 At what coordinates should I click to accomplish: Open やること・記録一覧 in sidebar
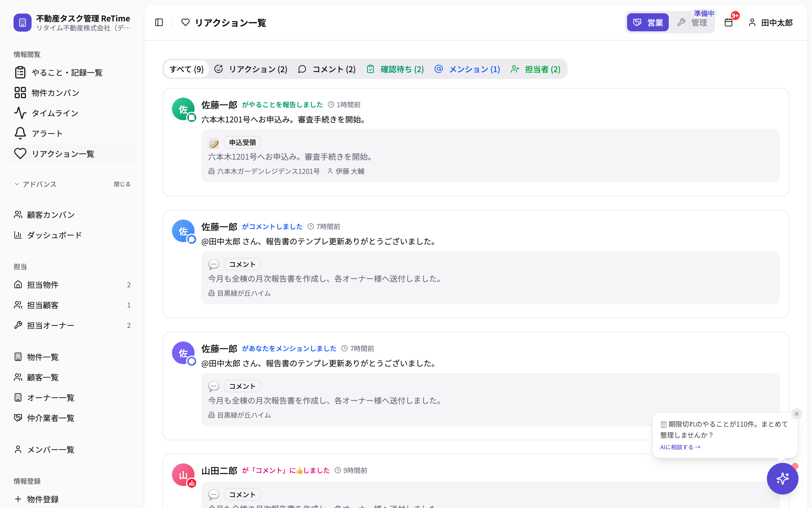(x=72, y=72)
